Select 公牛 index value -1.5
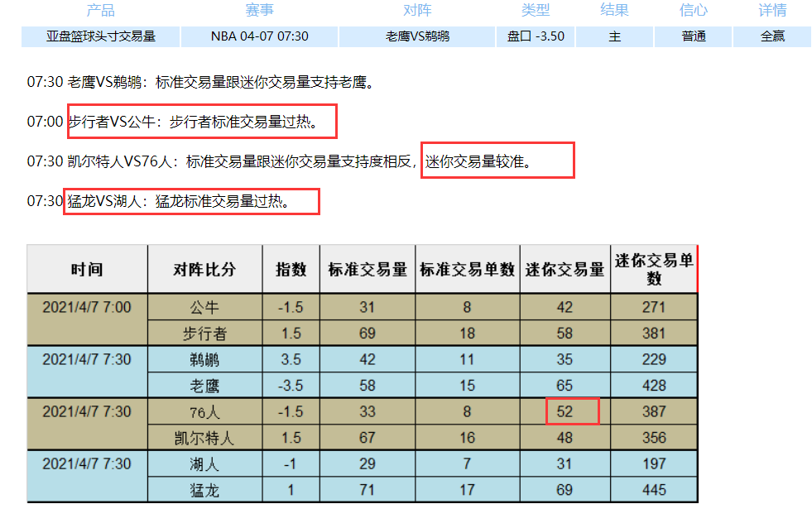This screenshot has height=528, width=812. [291, 308]
